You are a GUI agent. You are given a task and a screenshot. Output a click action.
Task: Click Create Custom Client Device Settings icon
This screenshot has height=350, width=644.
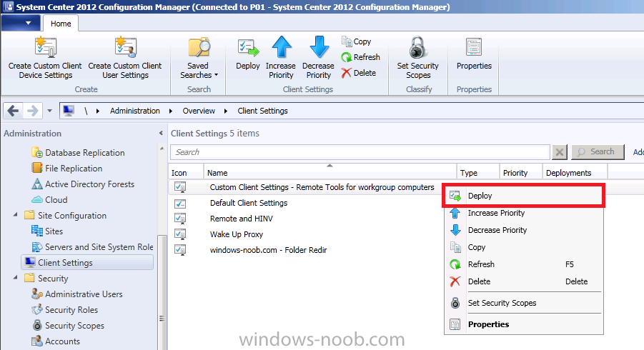45,47
